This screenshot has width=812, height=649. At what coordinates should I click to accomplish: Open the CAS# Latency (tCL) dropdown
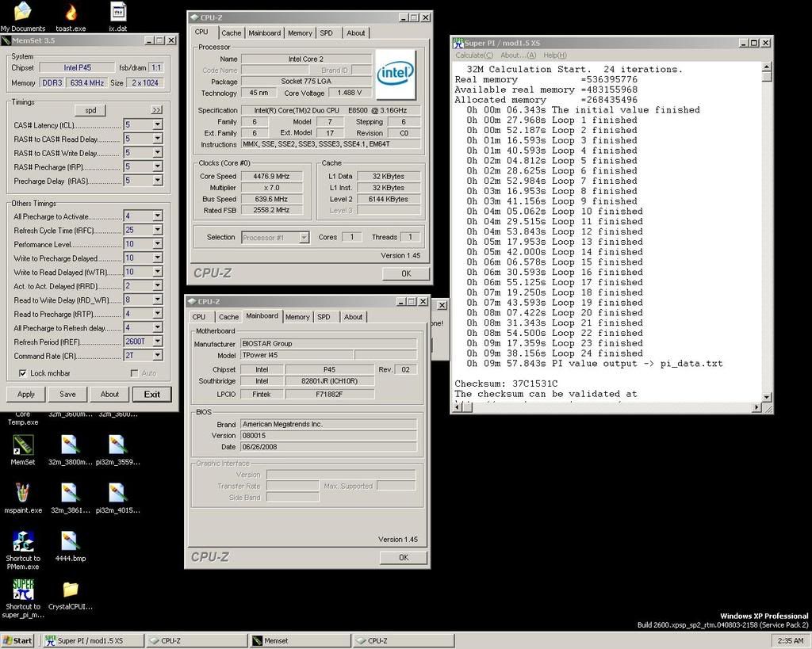click(158, 124)
